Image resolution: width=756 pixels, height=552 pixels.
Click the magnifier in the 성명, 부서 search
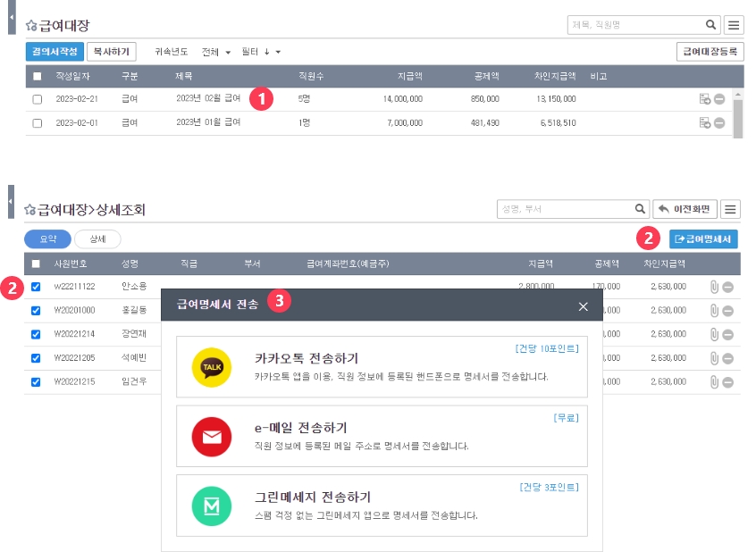[640, 209]
